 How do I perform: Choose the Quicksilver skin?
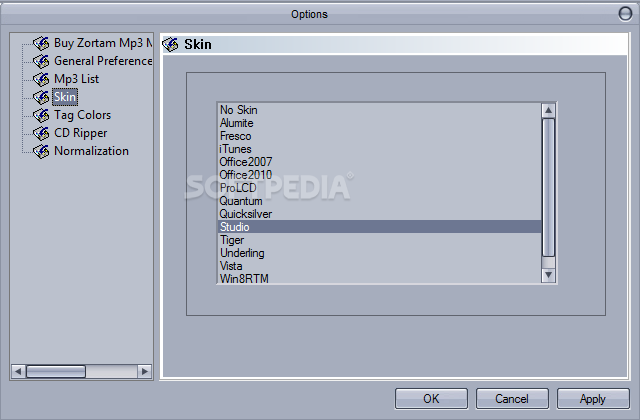tap(380, 214)
